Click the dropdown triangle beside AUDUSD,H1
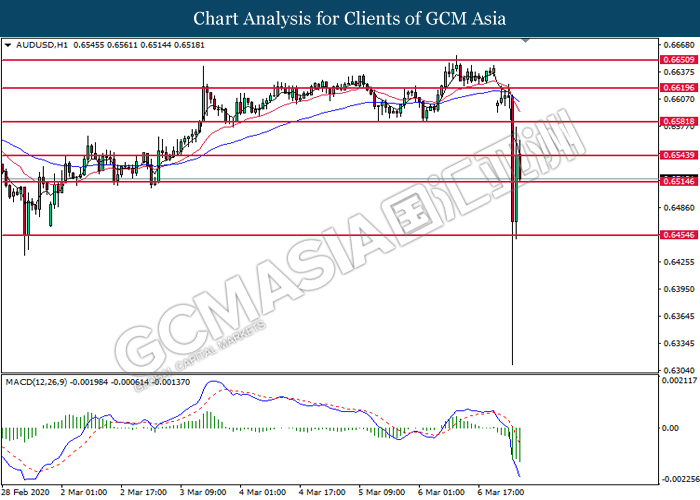Viewport: 700px width, 500px height. 8,46
